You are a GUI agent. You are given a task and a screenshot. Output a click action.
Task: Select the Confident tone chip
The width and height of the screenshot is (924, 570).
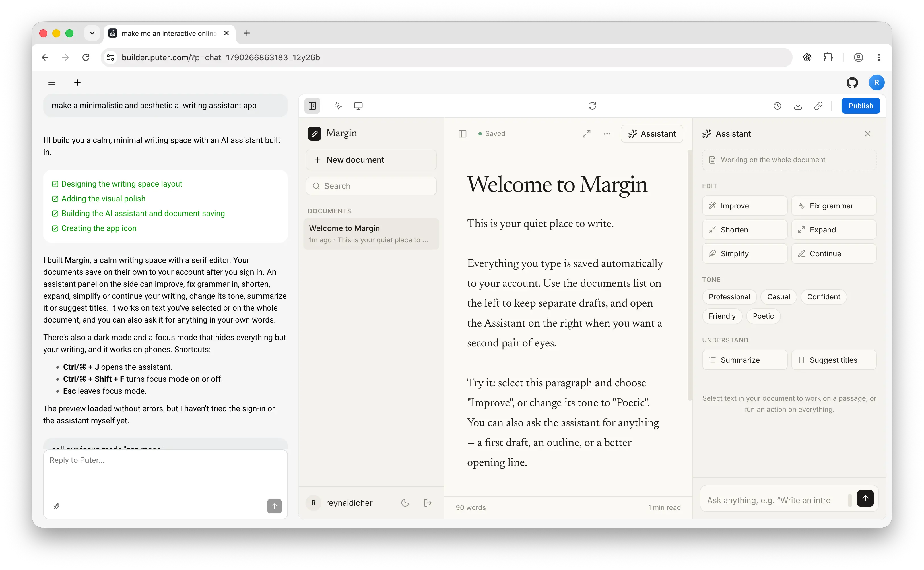coord(823,297)
